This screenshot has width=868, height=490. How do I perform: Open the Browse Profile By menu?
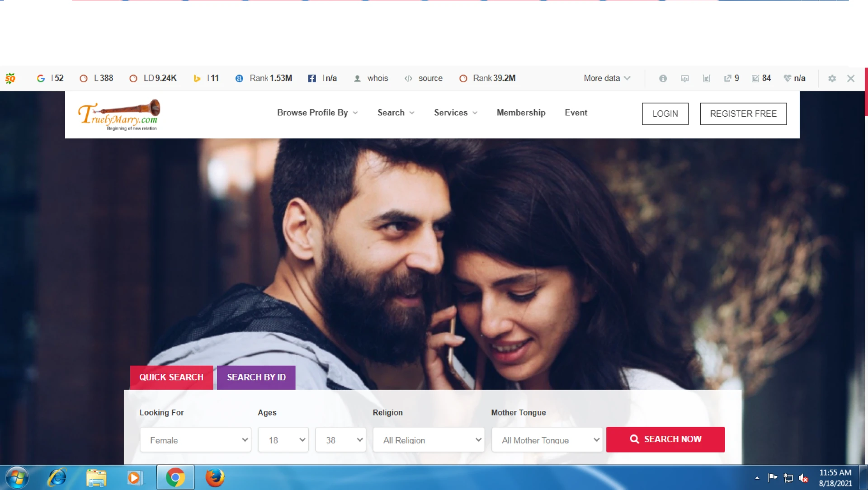[317, 113]
